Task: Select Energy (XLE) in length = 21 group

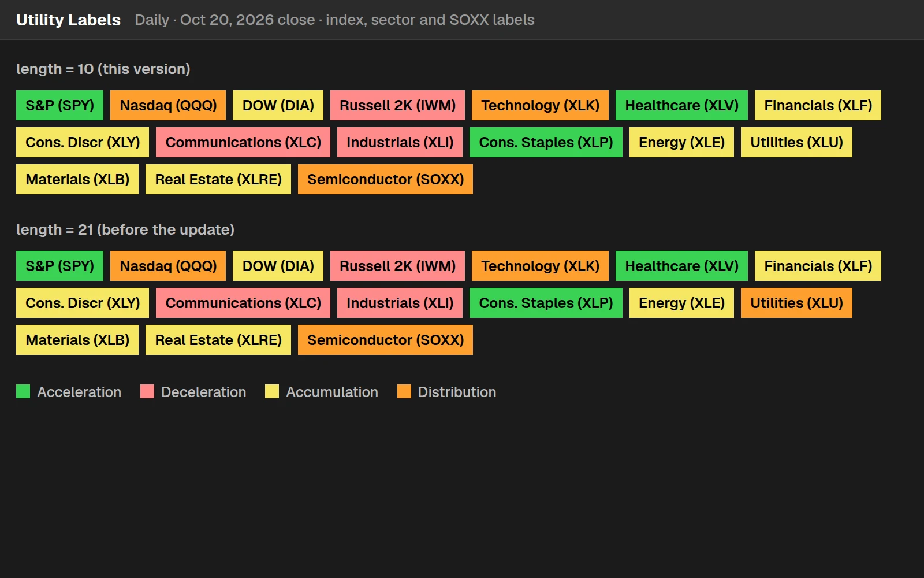Action: click(681, 303)
